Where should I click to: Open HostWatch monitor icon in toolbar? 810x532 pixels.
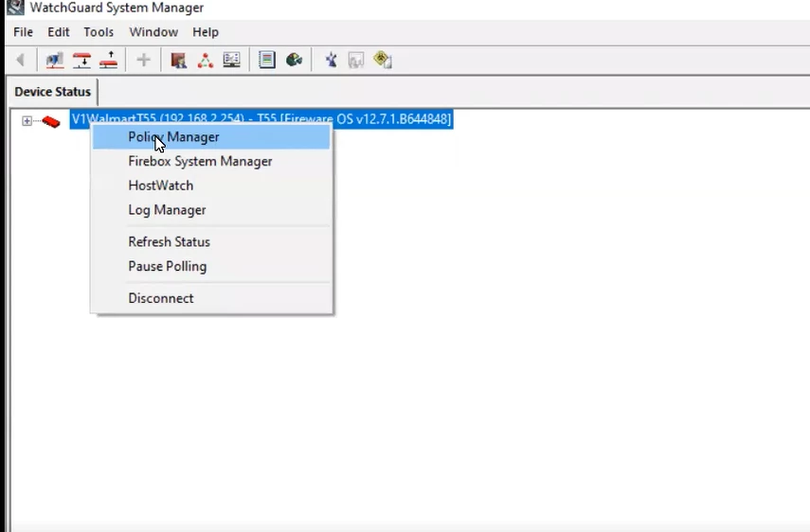231,60
